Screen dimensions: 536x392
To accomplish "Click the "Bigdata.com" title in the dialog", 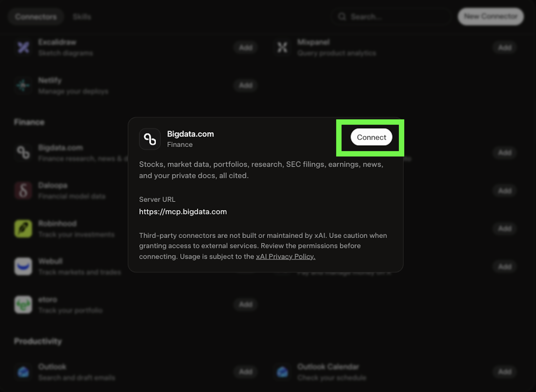I will click(x=190, y=134).
